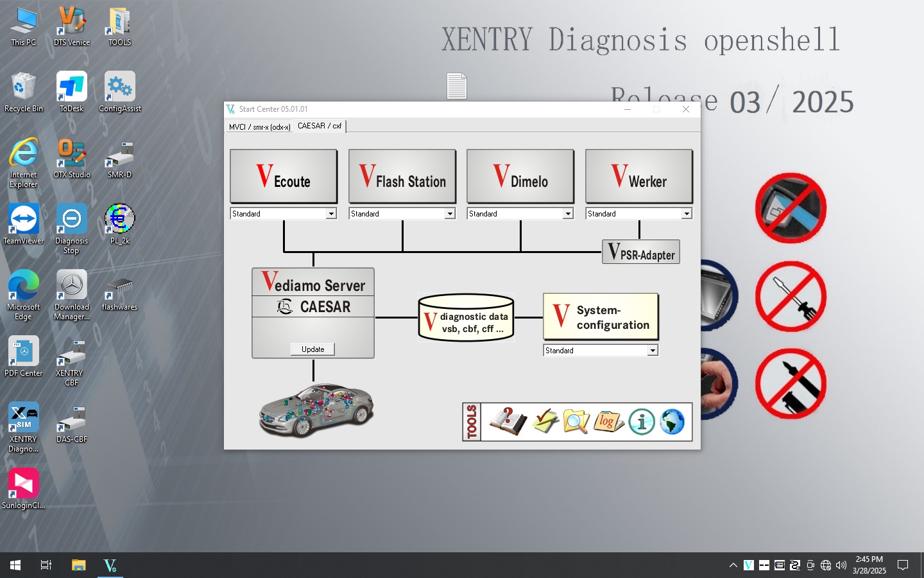Viewport: 924px width, 578px height.
Task: Click the PSR-Adapter node icon
Action: (x=640, y=252)
